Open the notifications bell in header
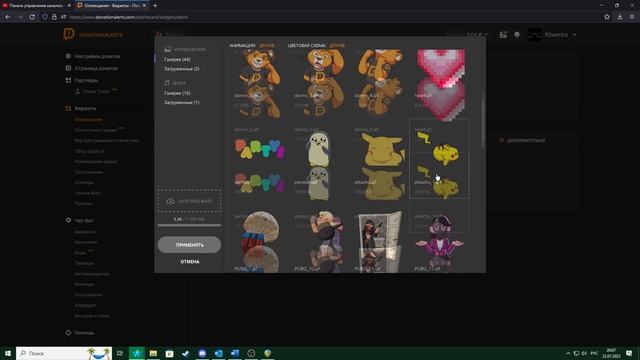Viewport: 640px width, 360px height. 517,35
